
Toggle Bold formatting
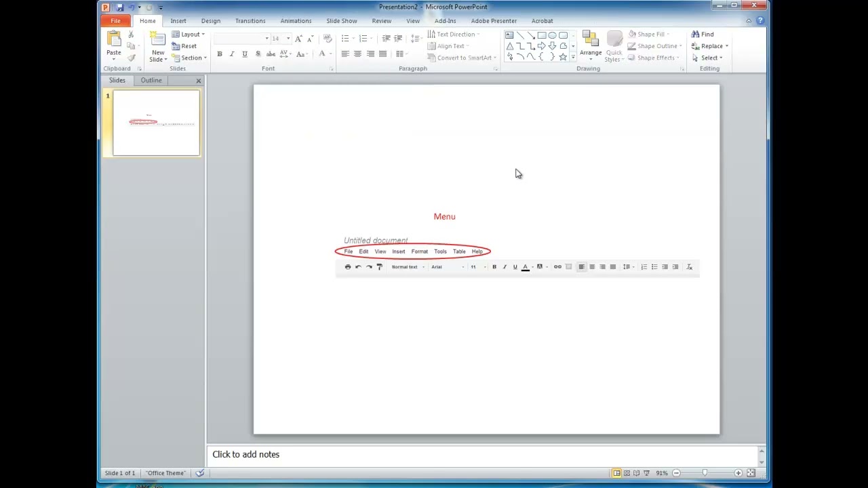click(219, 54)
